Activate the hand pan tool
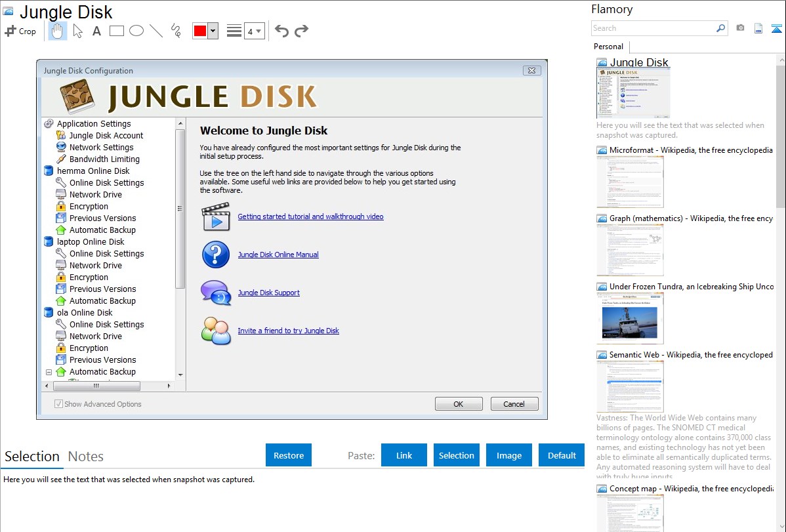This screenshot has width=786, height=532. [x=58, y=31]
